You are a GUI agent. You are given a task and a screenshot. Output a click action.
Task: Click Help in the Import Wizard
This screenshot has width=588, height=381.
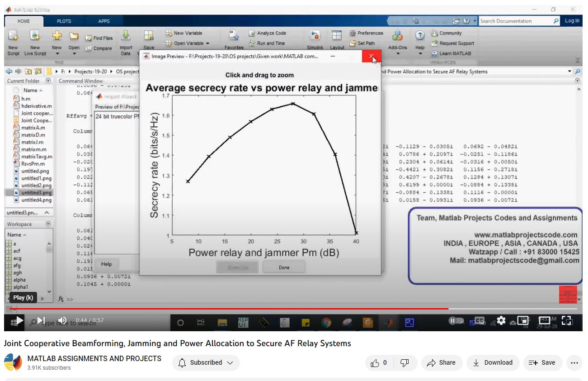(107, 264)
